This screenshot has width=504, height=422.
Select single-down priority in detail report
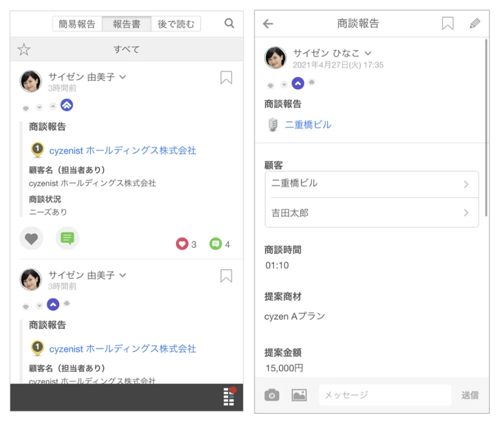point(284,84)
